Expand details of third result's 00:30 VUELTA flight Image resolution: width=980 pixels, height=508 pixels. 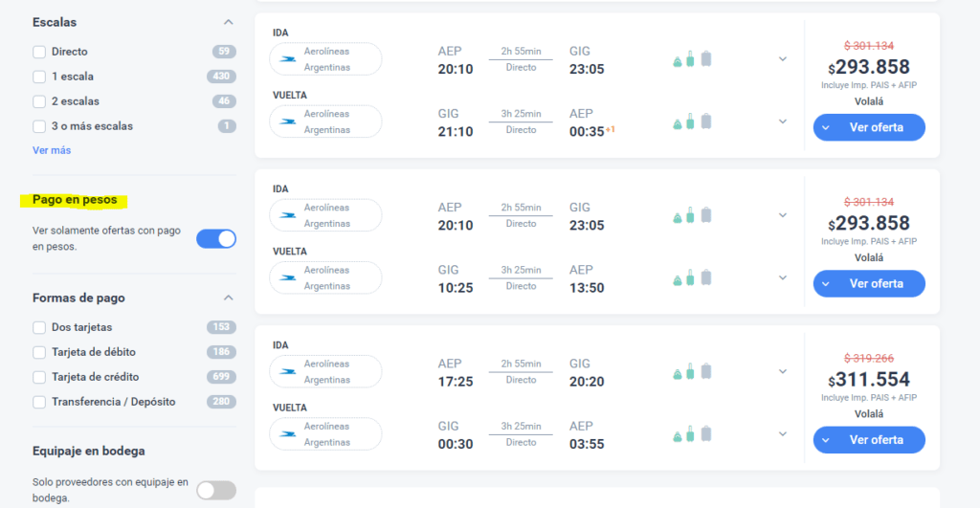click(x=782, y=434)
